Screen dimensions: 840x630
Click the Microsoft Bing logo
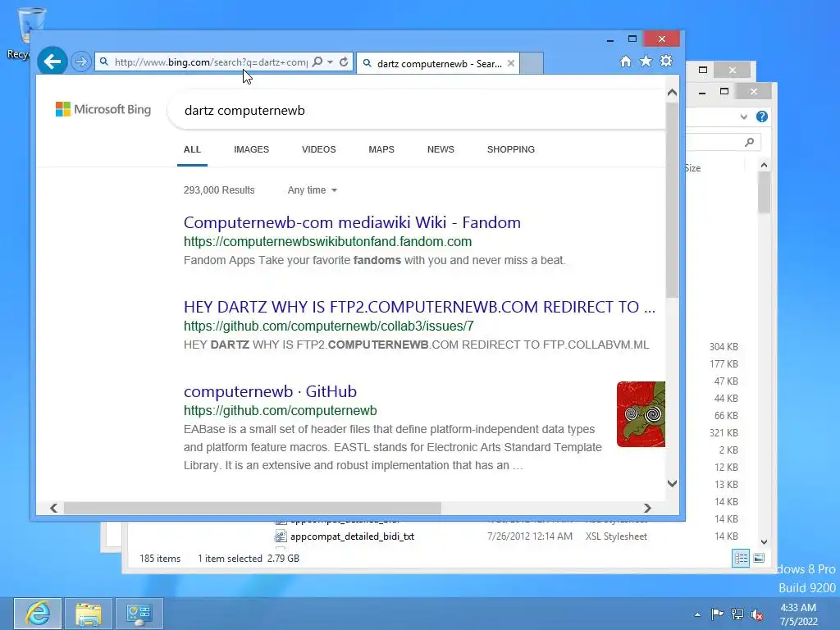coord(103,109)
